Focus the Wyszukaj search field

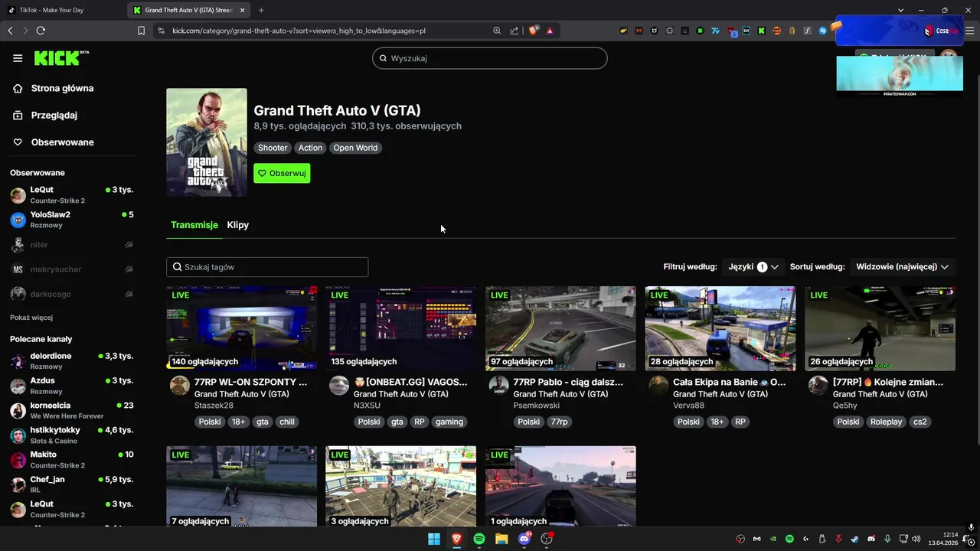point(490,58)
